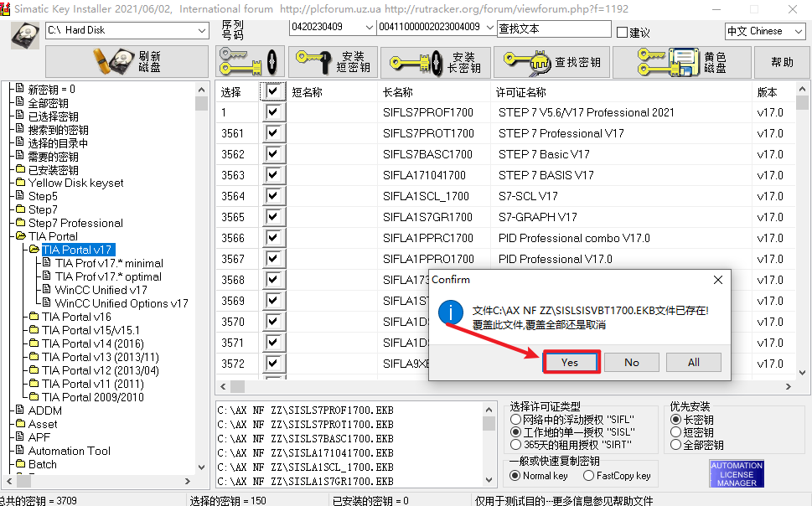Uncheck the checkbox for row 3561
Viewport: 812px width, 506px height.
273,133
